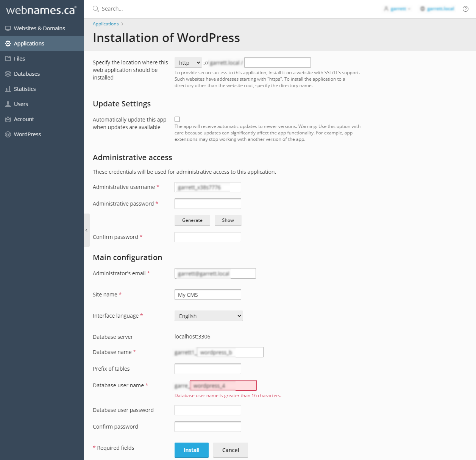Click the Statistics bar chart icon

[x=8, y=89]
